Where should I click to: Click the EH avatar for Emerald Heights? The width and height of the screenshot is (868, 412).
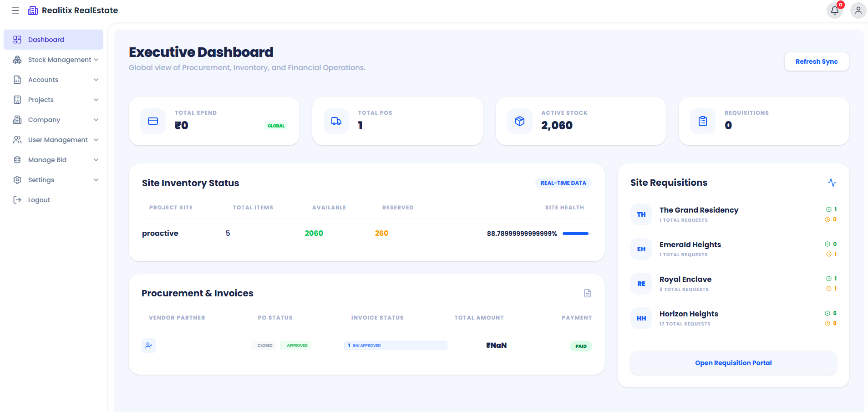[x=641, y=249]
